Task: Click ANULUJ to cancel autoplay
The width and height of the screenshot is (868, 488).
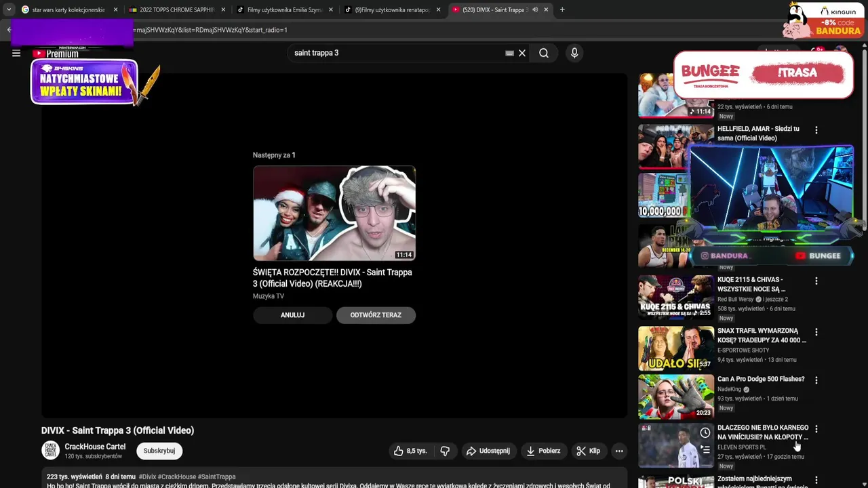Action: [292, 315]
